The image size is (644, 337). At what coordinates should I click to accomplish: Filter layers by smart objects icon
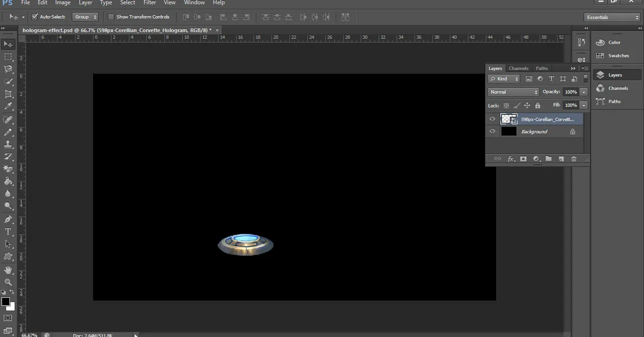[574, 79]
